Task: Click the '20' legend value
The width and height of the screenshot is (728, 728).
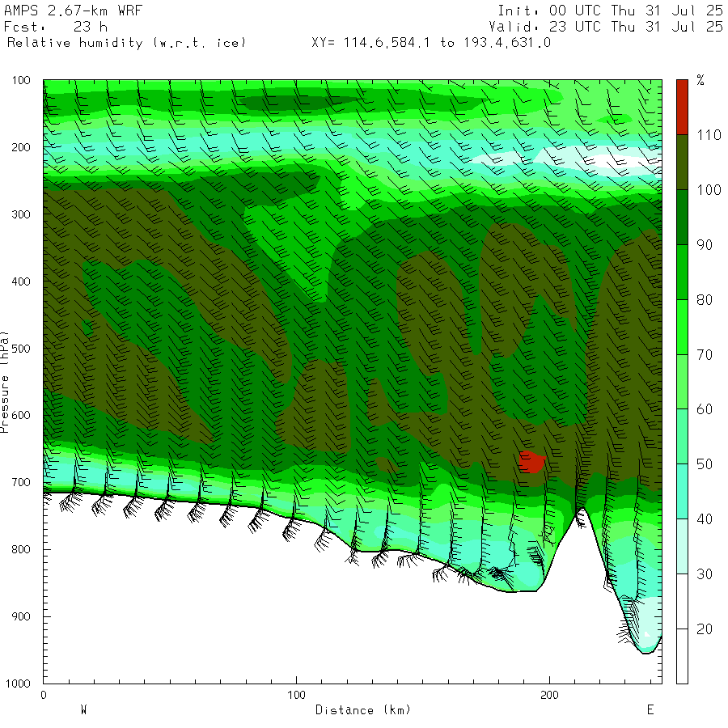Action: 705,629
